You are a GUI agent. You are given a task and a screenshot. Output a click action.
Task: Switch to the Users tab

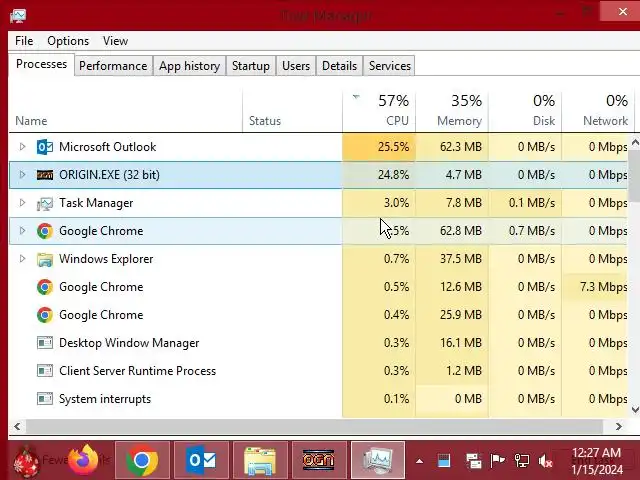coord(296,66)
